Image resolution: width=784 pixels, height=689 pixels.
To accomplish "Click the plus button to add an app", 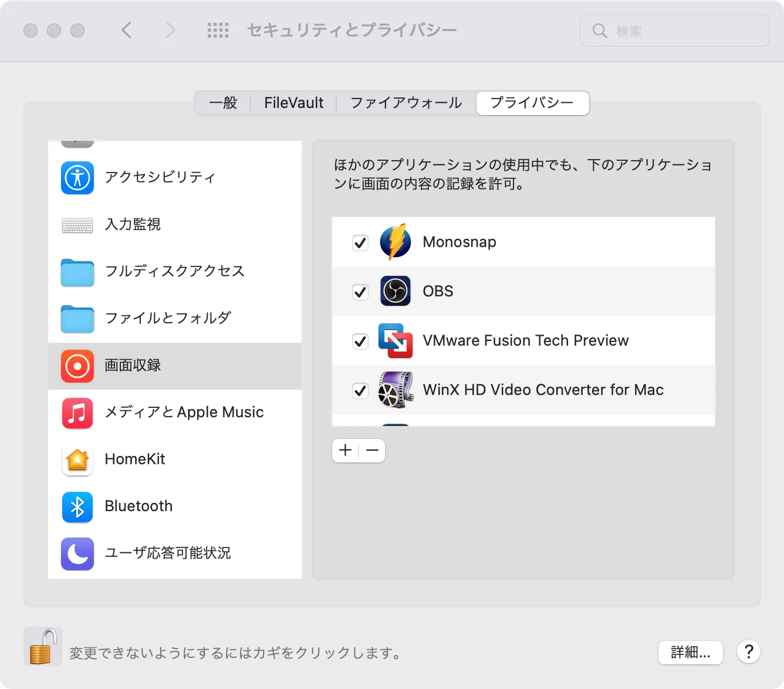I will pos(346,451).
